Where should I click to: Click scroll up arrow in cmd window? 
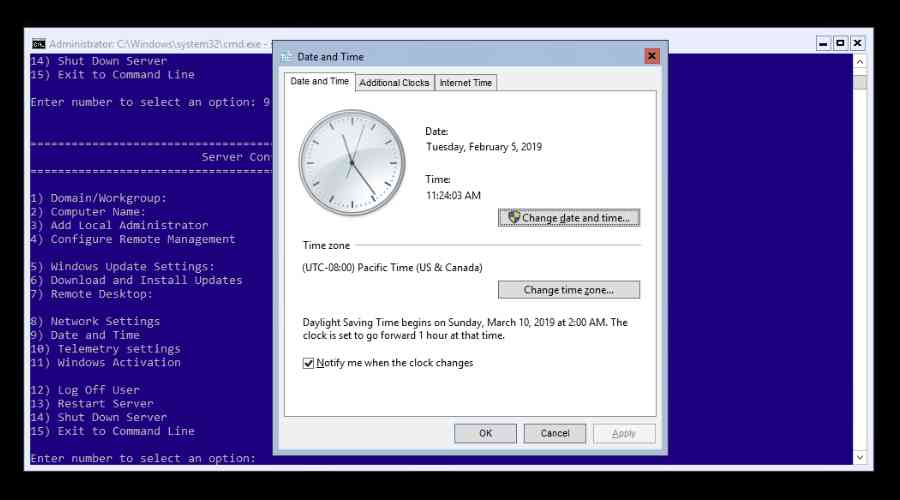[860, 61]
